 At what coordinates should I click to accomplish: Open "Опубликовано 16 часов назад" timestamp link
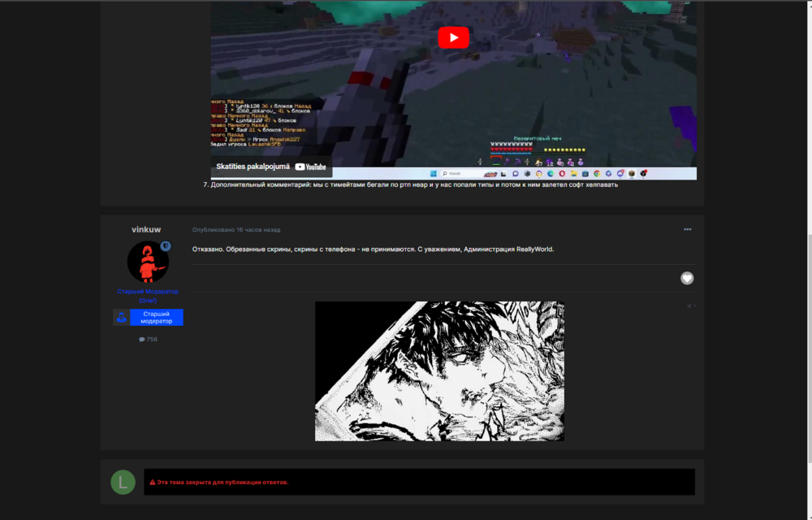(236, 229)
